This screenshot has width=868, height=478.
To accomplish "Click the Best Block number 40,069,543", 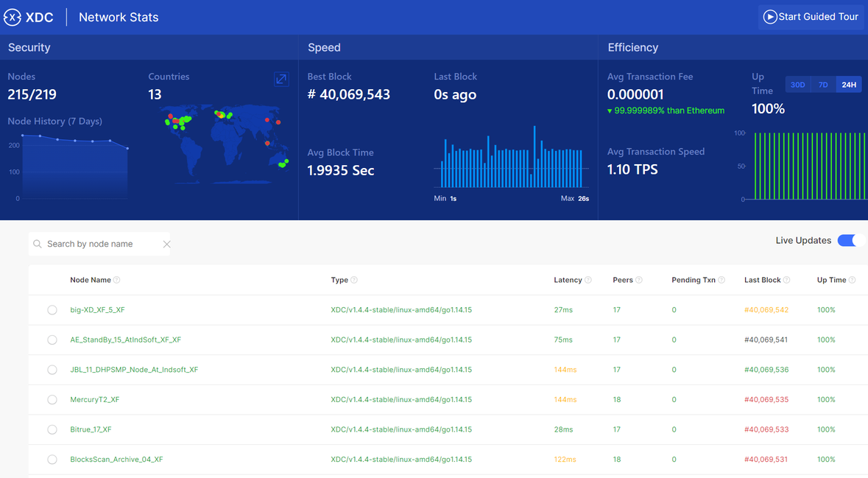I will click(349, 94).
